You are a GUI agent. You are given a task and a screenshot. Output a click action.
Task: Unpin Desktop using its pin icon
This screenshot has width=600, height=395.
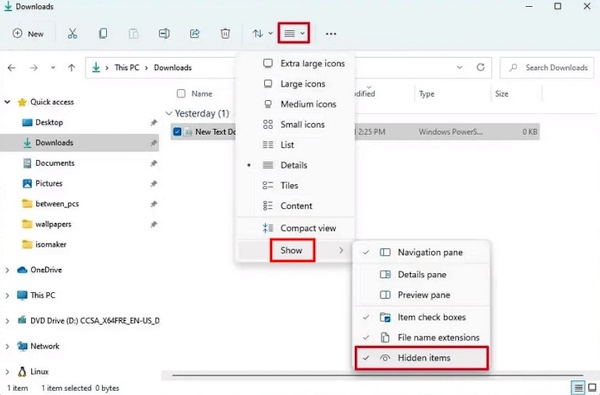click(153, 122)
